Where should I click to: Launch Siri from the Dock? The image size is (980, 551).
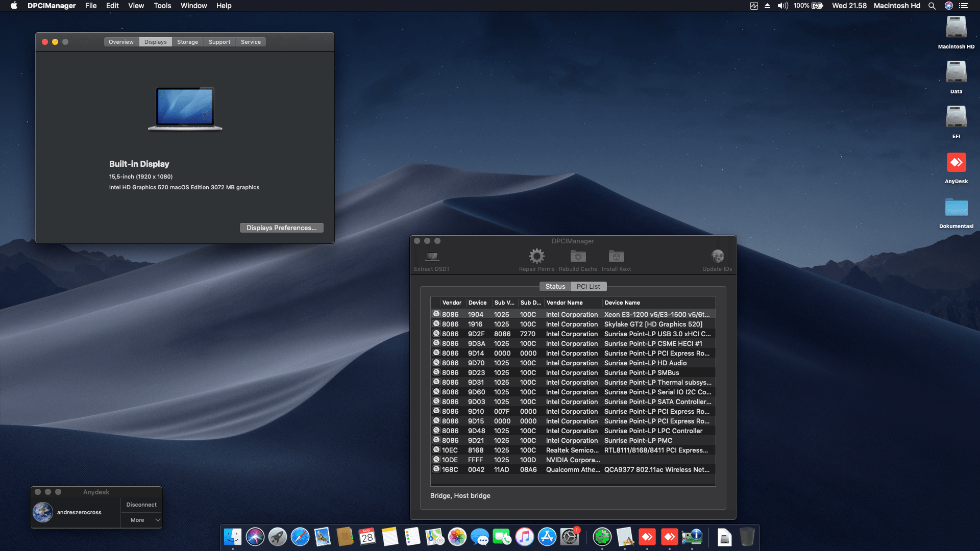pyautogui.click(x=255, y=537)
